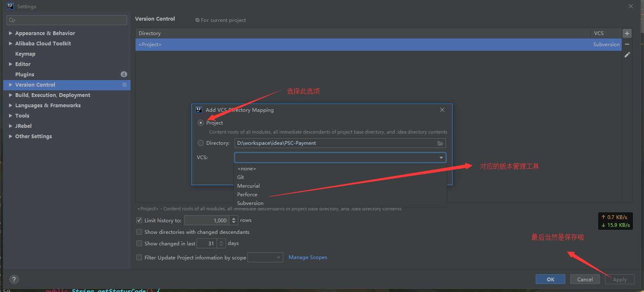
Task: Open the VCS dropdown combo box
Action: [340, 158]
